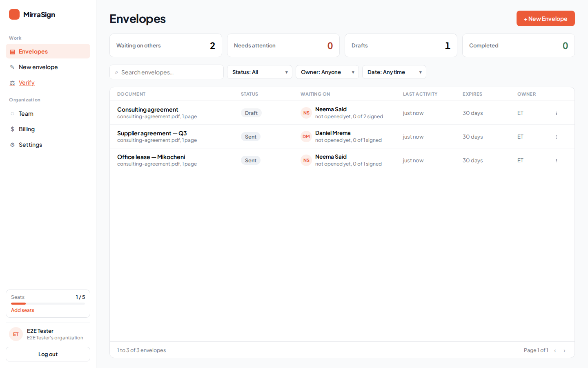
Task: Go to the next page arrow
Action: pyautogui.click(x=564, y=350)
